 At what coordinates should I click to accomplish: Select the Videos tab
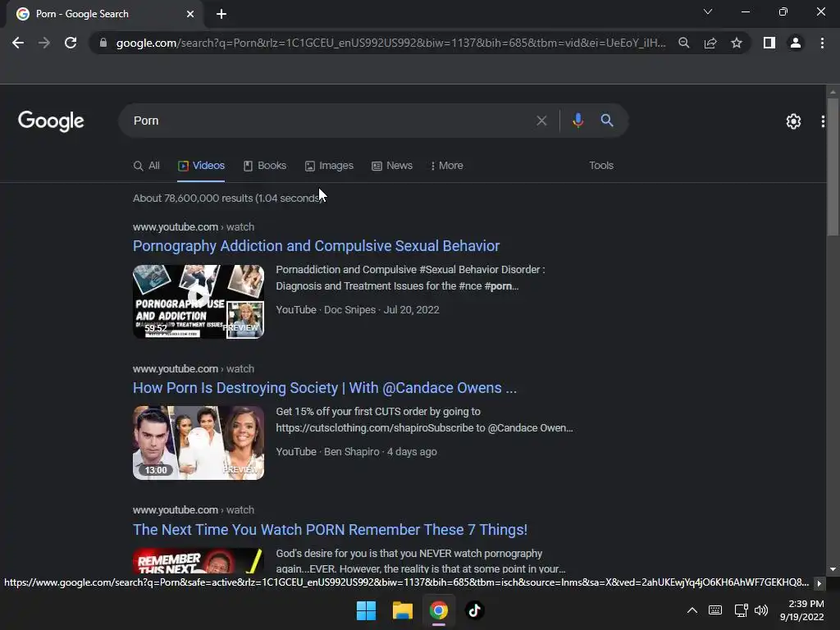pyautogui.click(x=201, y=166)
